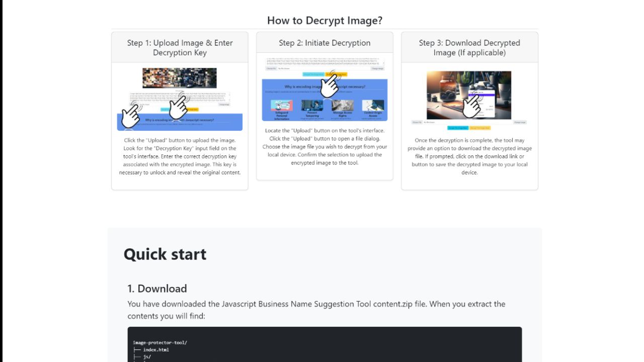
Task: Click Step 2 description starting 'Locate the "Upload" button'
Action: (x=325, y=147)
